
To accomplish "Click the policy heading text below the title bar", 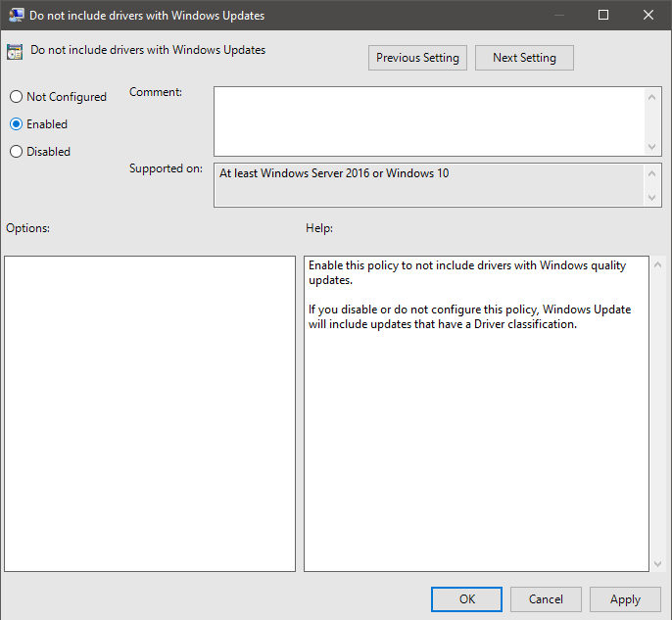I will pyautogui.click(x=148, y=50).
